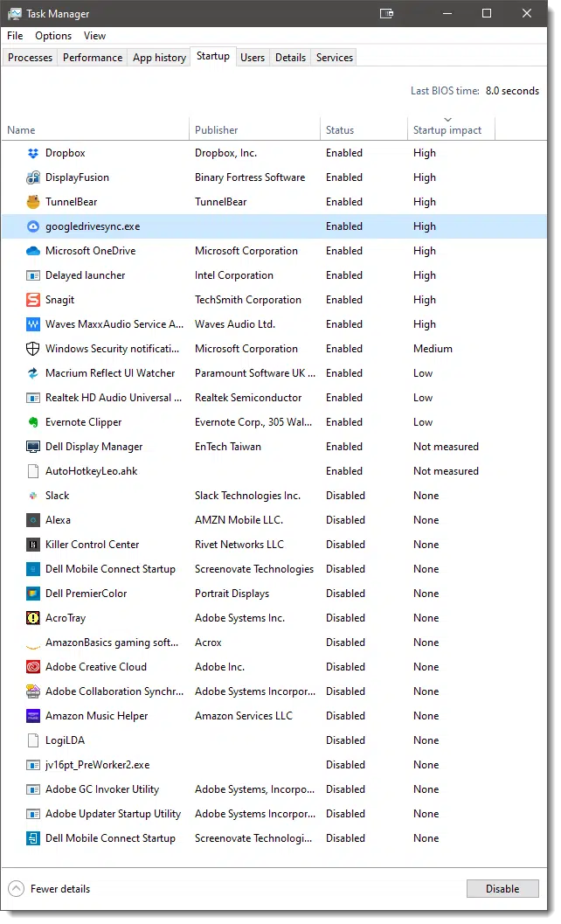Click the Disabled status for Slack
Image resolution: width=561 pixels, height=924 pixels.
(x=345, y=496)
